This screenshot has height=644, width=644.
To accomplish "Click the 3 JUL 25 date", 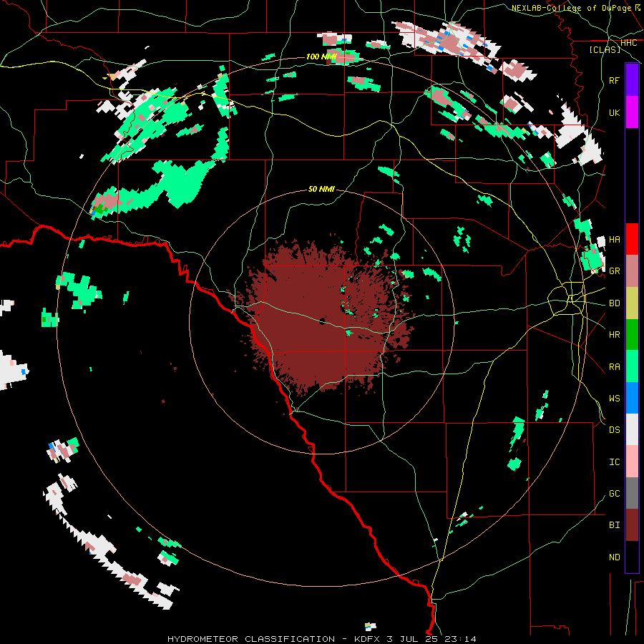I will (414, 639).
